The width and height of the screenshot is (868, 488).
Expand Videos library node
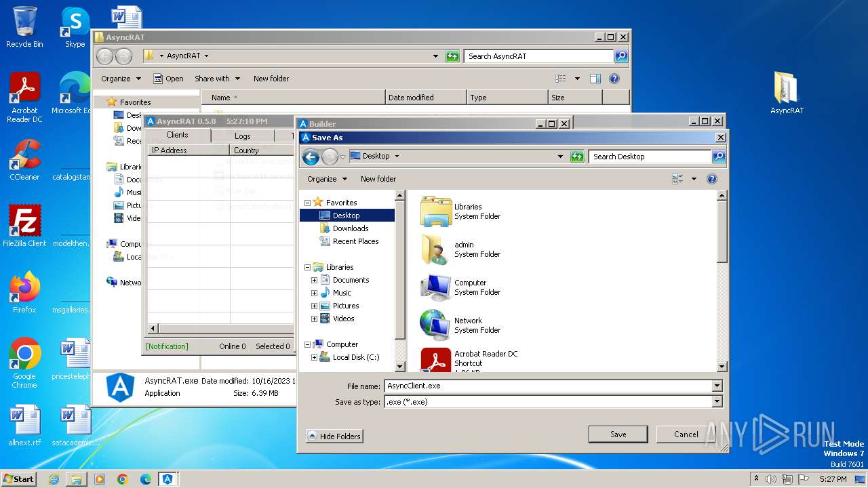(x=314, y=319)
